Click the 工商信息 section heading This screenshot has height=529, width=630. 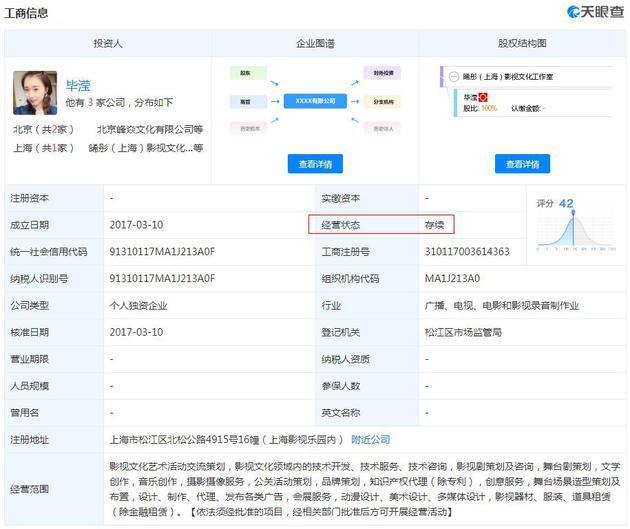(x=26, y=13)
